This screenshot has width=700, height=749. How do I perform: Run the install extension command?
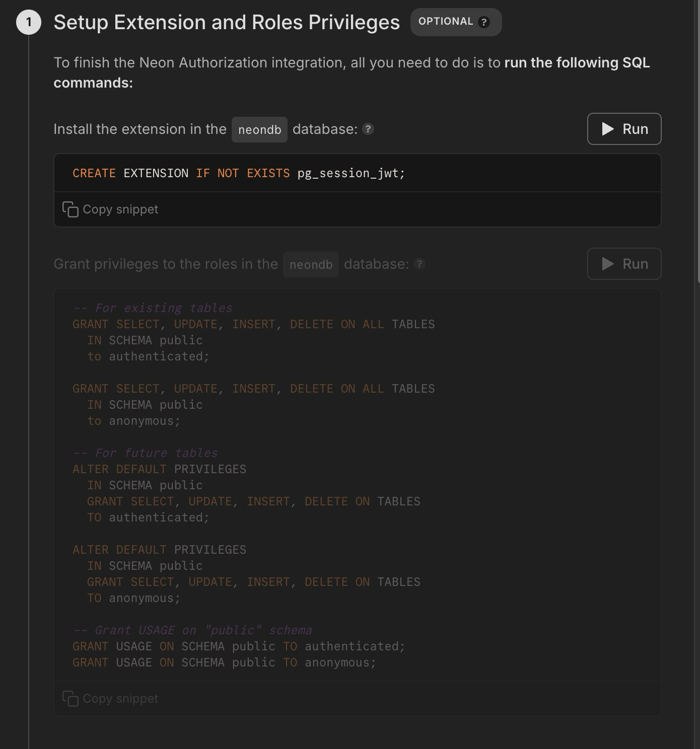(624, 129)
